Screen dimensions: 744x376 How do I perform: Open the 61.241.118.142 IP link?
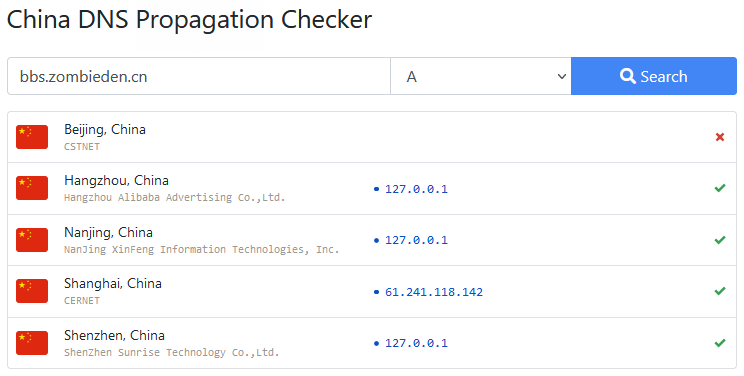434,292
